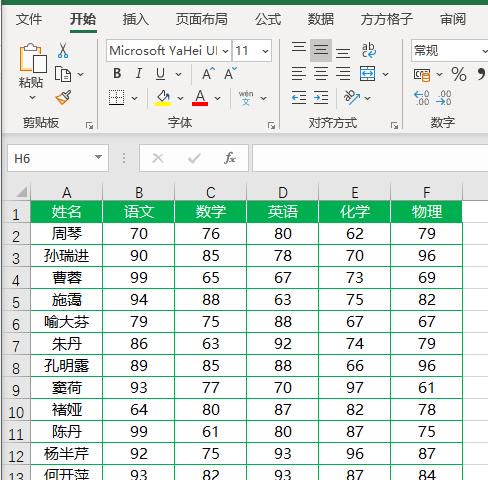
Task: Click the Increase Indent icon
Action: pyautogui.click(x=321, y=98)
